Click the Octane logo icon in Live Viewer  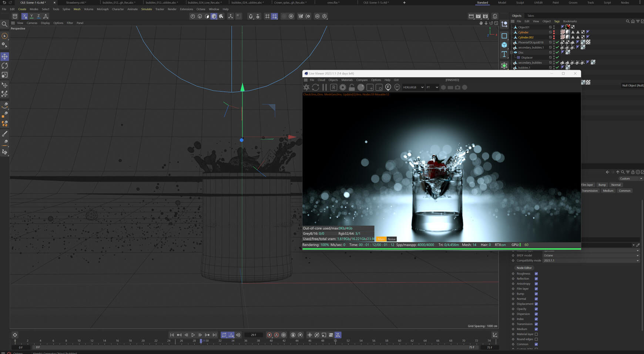[x=306, y=87]
